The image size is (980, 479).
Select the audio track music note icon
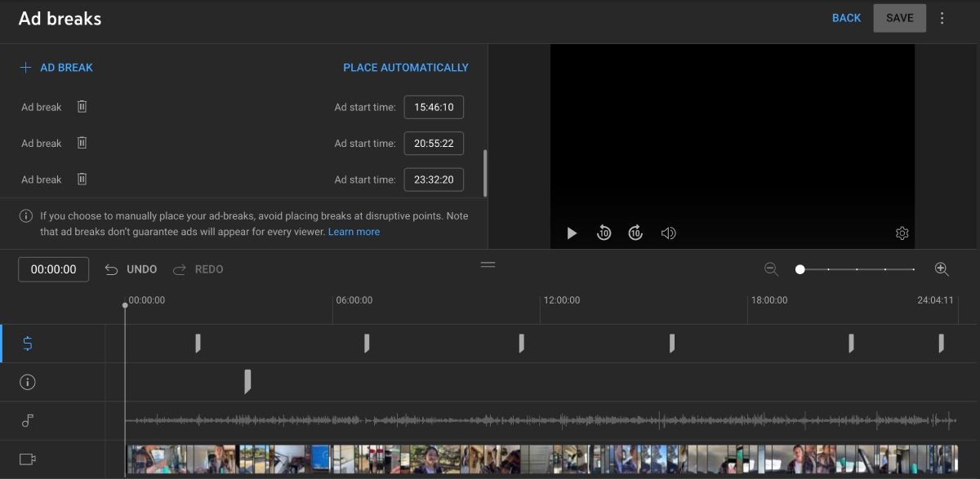point(27,421)
